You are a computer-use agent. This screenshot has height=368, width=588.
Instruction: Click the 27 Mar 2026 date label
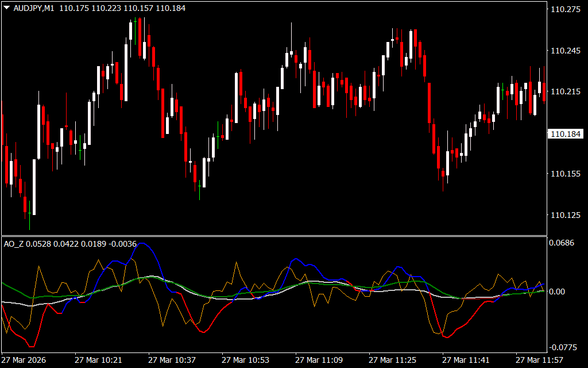pyautogui.click(x=24, y=360)
